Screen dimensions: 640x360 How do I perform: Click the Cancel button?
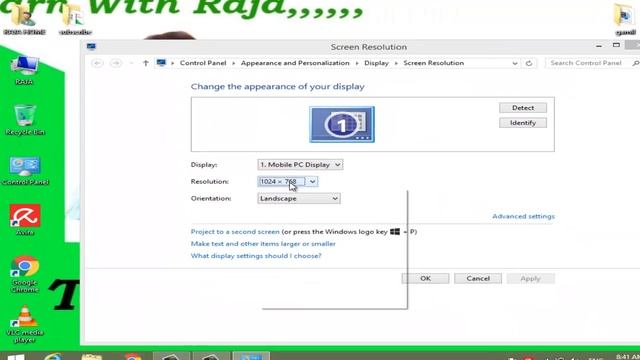click(x=478, y=278)
